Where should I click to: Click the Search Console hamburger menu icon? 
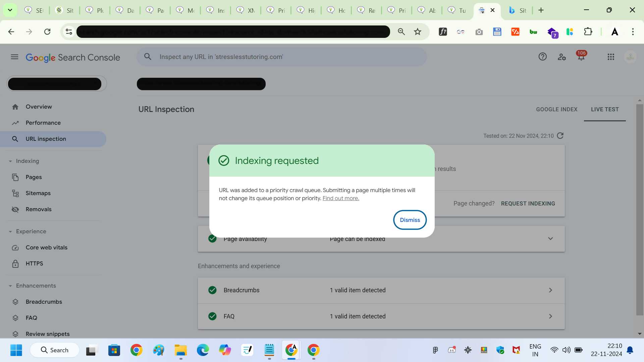14,57
